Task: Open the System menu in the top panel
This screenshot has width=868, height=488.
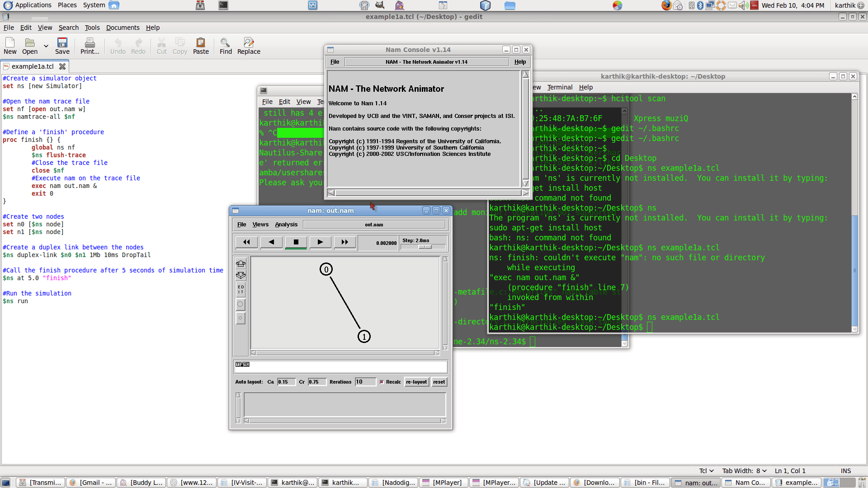Action: click(x=94, y=5)
